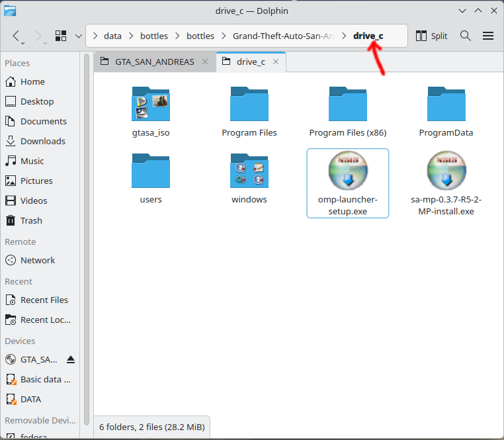The width and height of the screenshot is (504, 440).
Task: Navigate to second bottles breadcrumb
Action: [x=200, y=36]
